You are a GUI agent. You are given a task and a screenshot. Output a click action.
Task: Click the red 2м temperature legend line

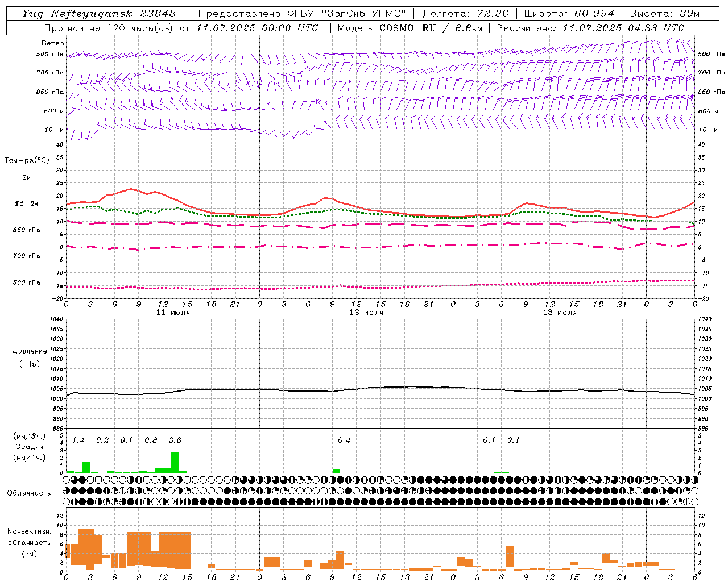[26, 184]
